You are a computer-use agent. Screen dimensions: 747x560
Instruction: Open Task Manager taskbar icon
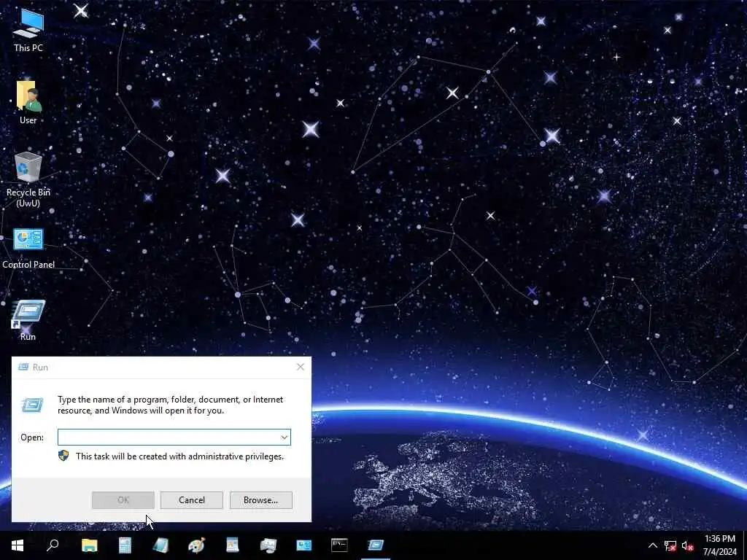point(268,545)
